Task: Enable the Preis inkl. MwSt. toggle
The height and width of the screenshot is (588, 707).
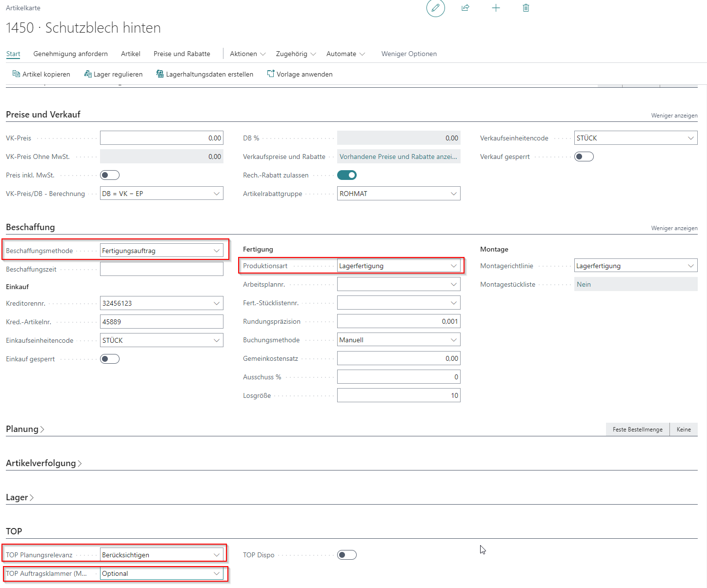Action: (x=110, y=175)
